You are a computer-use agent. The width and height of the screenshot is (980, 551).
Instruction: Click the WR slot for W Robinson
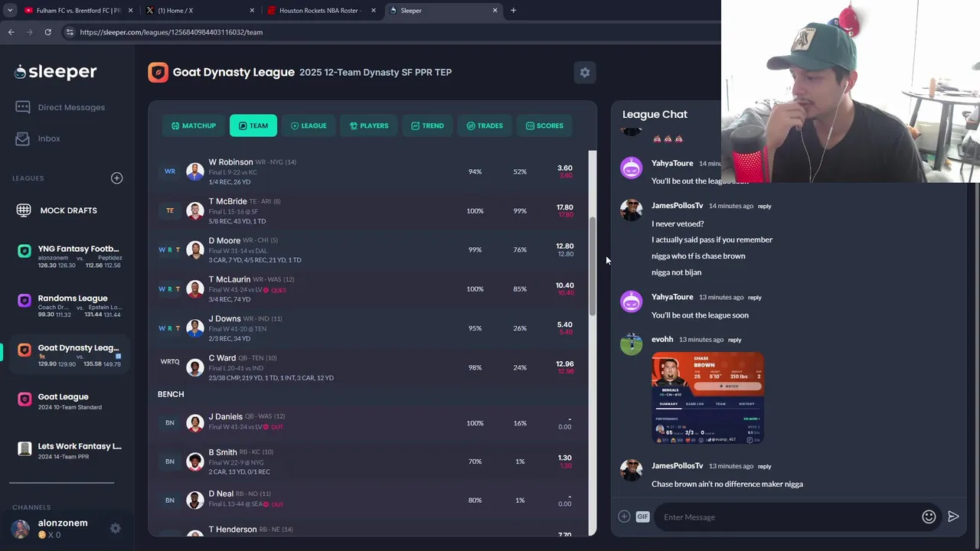tap(170, 171)
